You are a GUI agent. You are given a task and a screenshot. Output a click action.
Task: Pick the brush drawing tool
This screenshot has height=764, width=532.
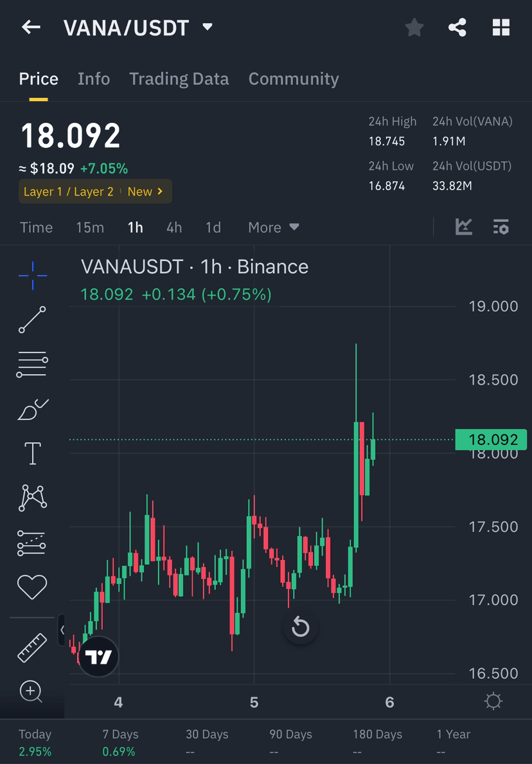33,409
